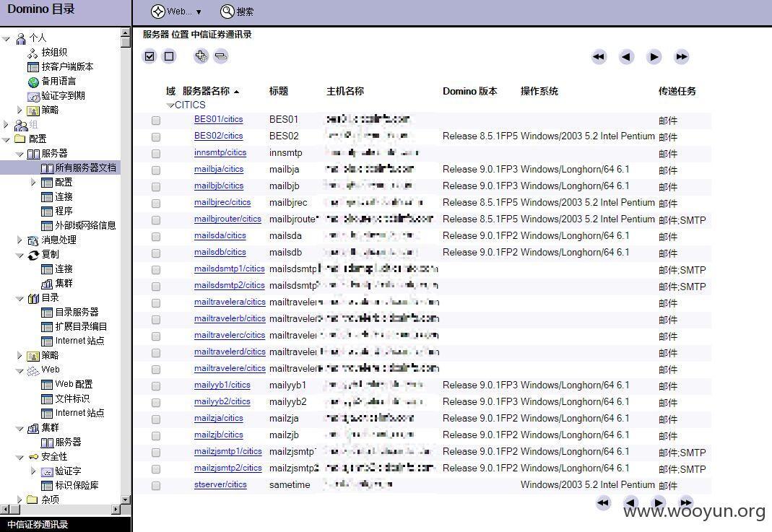Open the mailzjsmtp2/citics server link
This screenshot has width=772, height=532.
pyautogui.click(x=228, y=468)
